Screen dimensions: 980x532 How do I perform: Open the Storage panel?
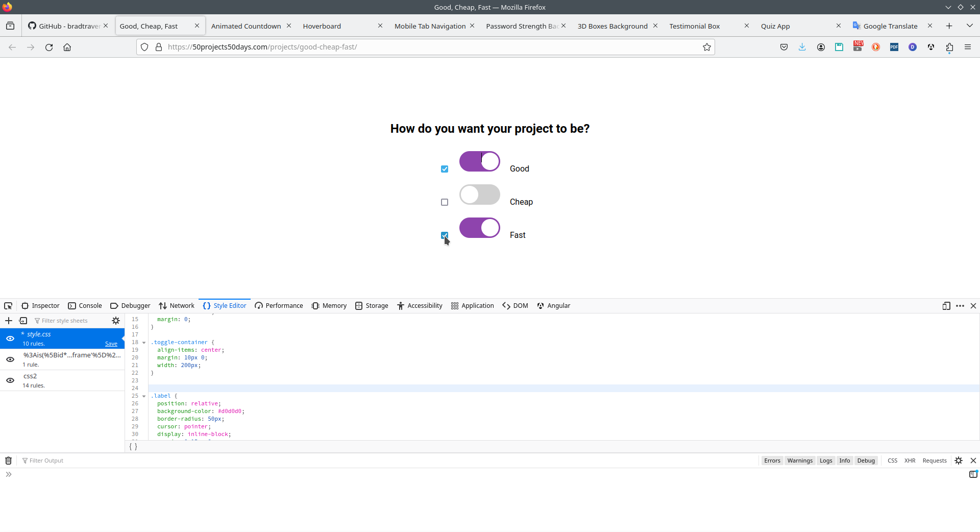(x=372, y=306)
